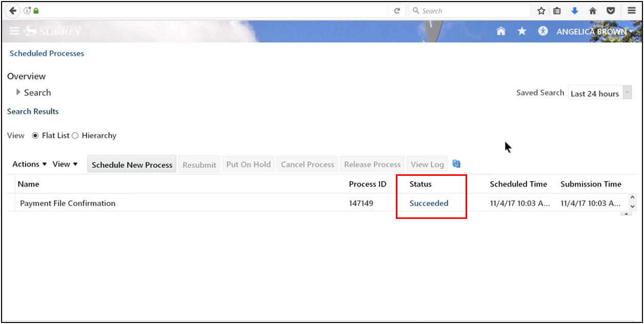This screenshot has width=644, height=324.
Task: Click the Home icon in the application banner
Action: 500,31
